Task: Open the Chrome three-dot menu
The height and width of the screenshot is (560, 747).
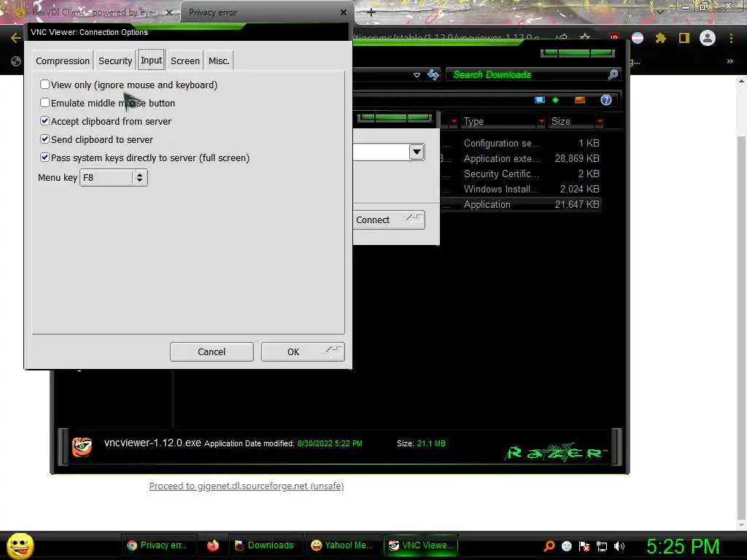Action: click(x=731, y=38)
